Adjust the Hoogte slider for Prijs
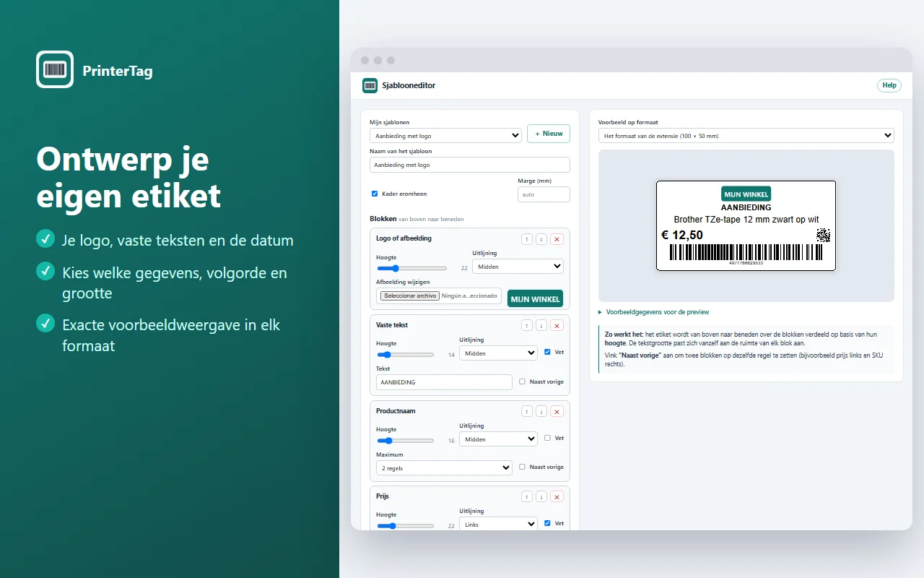 (406, 526)
